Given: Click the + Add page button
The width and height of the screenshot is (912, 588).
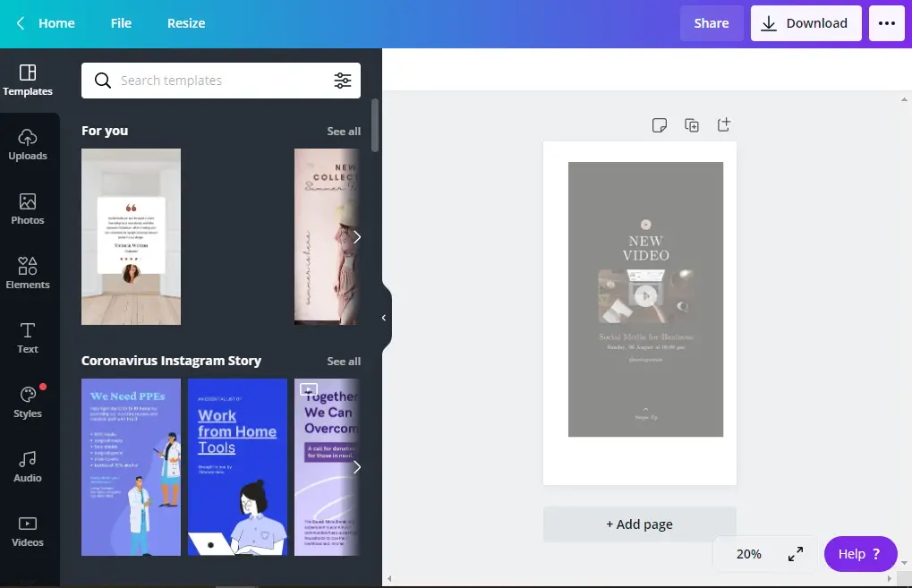Looking at the screenshot, I should (x=640, y=524).
